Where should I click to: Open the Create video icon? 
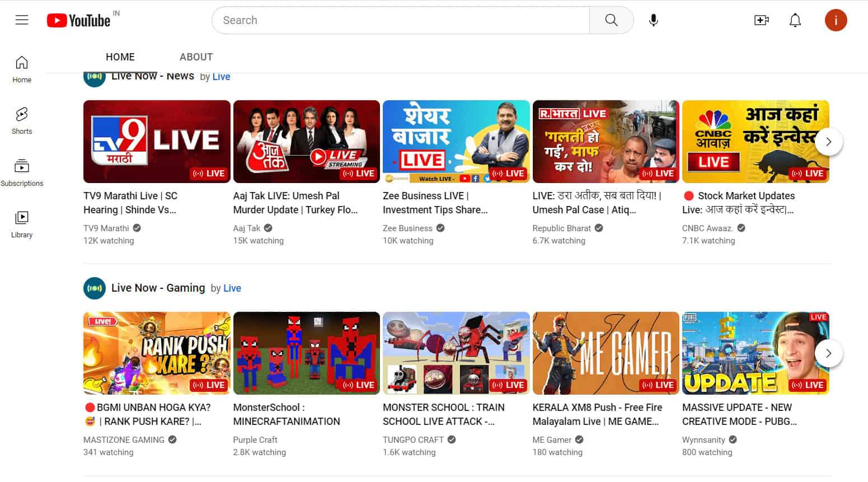click(x=761, y=20)
